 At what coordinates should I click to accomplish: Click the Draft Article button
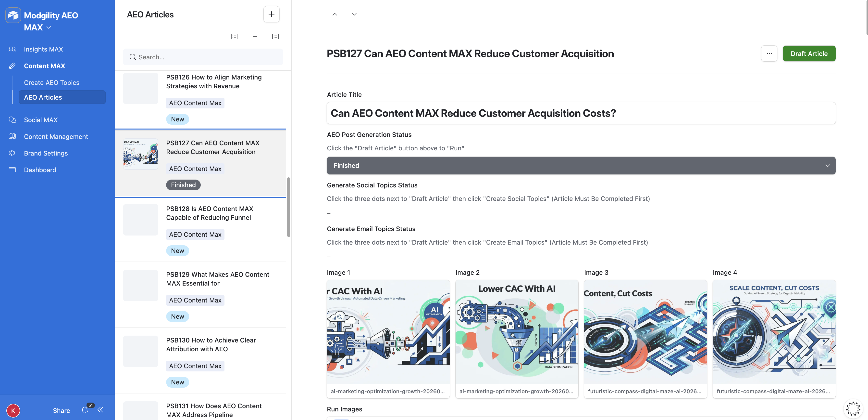[x=809, y=53]
